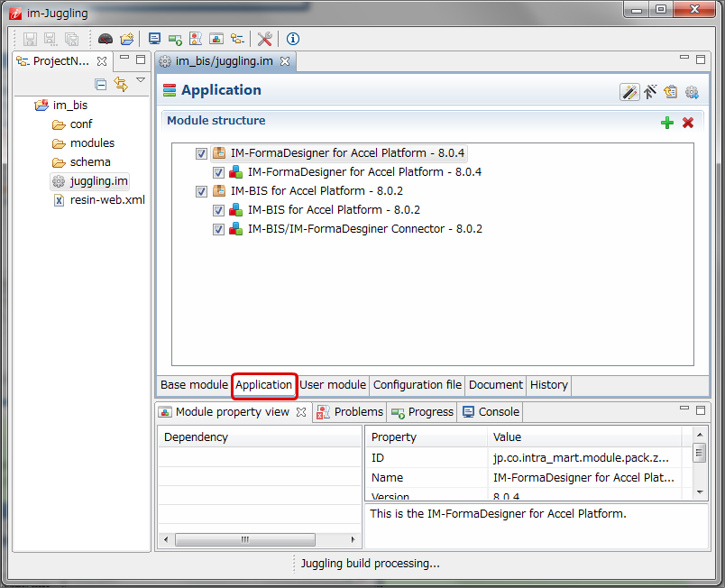Open the Problems view tab
The image size is (725, 588).
click(350, 412)
